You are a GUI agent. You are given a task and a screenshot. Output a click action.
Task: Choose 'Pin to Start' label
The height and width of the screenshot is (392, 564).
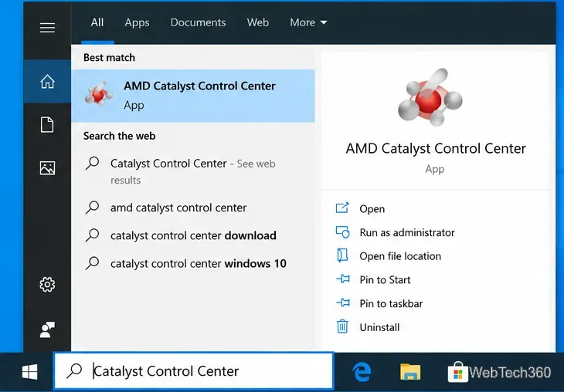coord(385,280)
